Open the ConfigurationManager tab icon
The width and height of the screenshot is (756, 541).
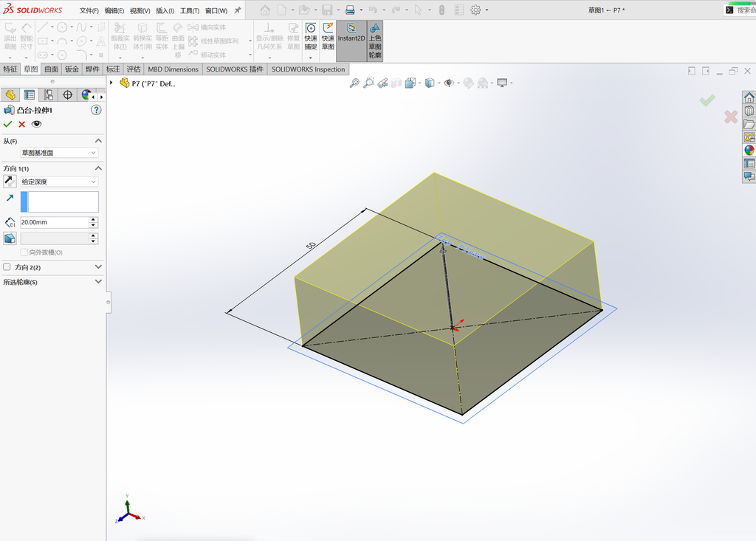(48, 95)
